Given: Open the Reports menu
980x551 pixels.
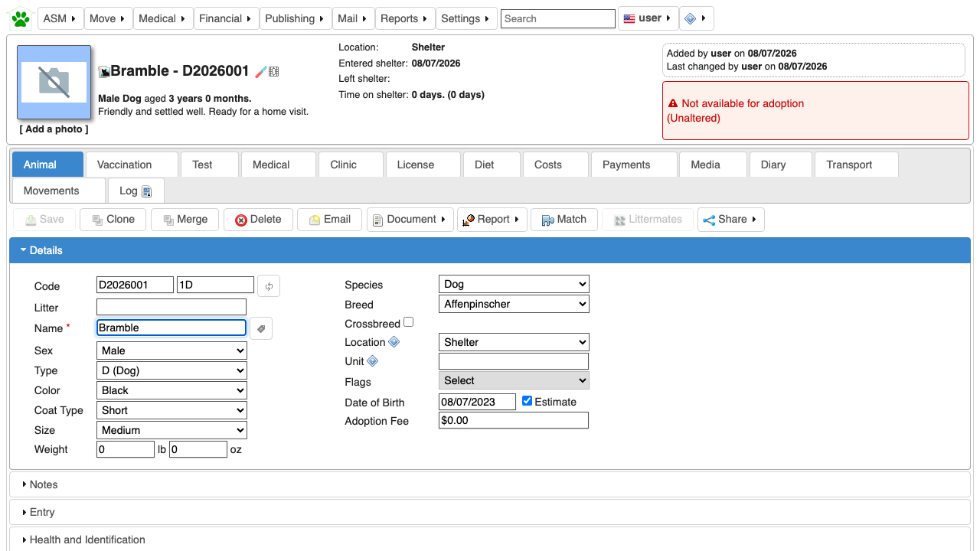Looking at the screenshot, I should [x=405, y=18].
